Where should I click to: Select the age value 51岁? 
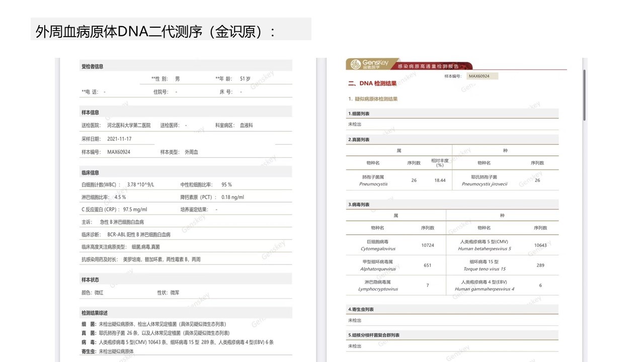[x=245, y=79]
